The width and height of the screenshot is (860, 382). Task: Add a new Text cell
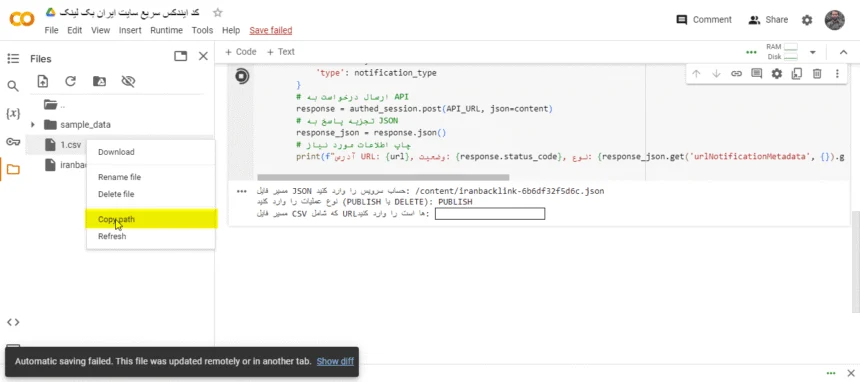click(280, 52)
